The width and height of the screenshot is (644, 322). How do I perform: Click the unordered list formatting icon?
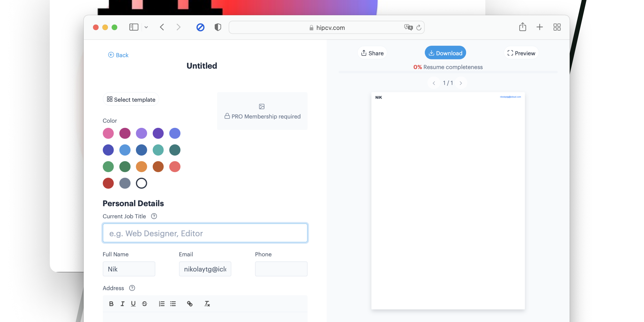(x=173, y=304)
